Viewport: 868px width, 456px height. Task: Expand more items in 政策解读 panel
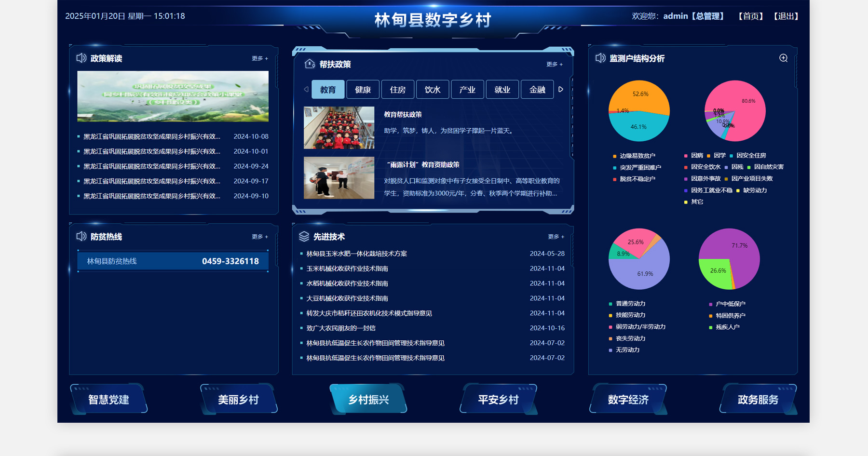pyautogui.click(x=259, y=58)
